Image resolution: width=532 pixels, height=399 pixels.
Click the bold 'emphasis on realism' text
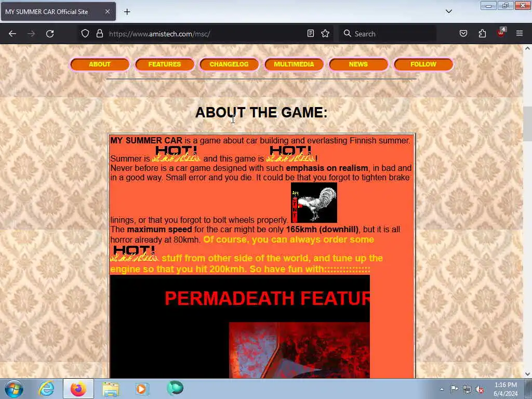[x=327, y=168]
